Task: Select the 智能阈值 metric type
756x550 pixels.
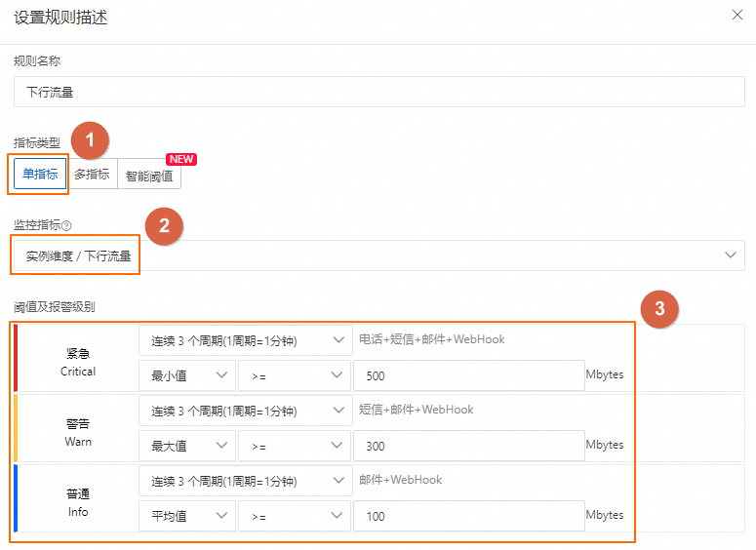Action: click(149, 176)
